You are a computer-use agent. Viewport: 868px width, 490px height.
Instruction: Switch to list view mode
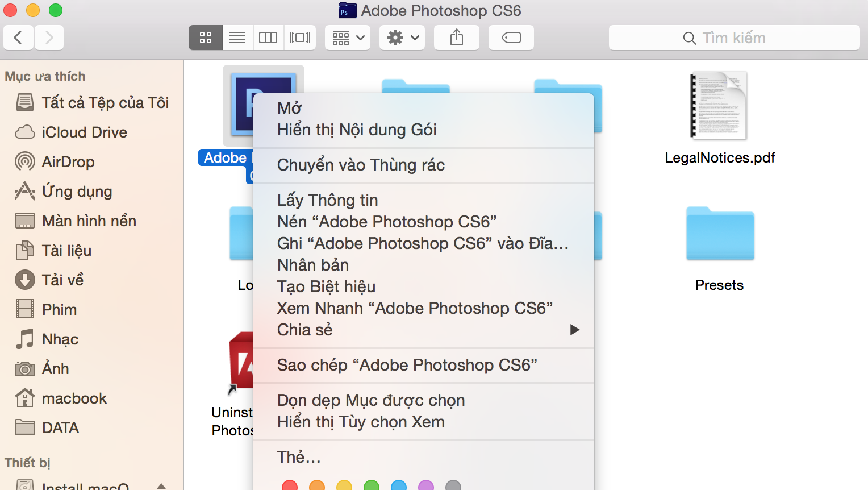click(237, 38)
